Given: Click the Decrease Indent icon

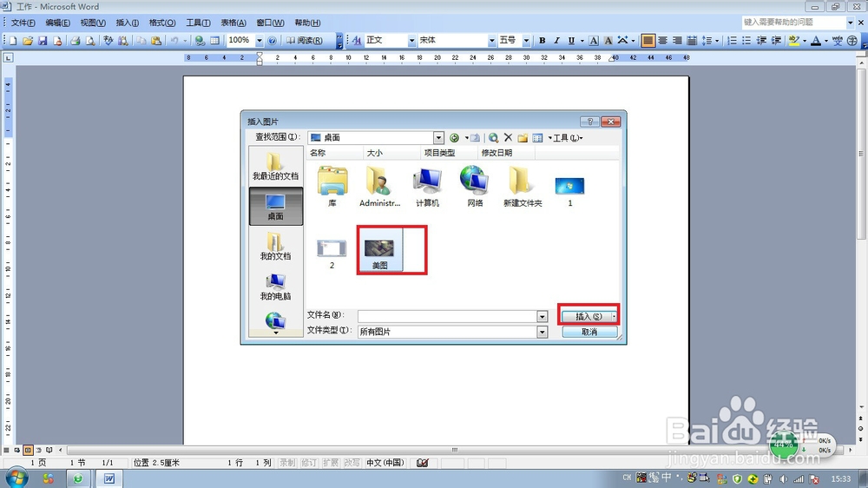Looking at the screenshot, I should 762,41.
